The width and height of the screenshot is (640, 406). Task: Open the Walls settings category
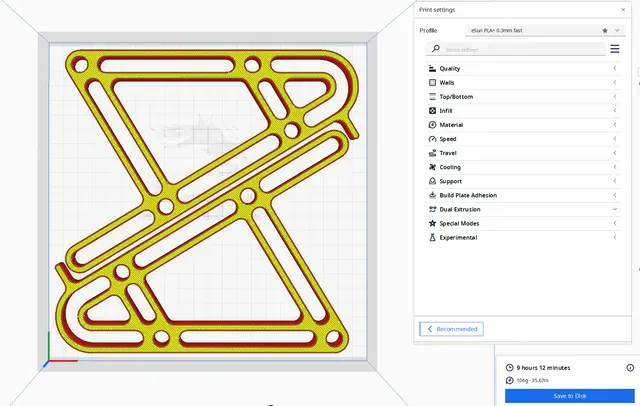[x=522, y=82]
